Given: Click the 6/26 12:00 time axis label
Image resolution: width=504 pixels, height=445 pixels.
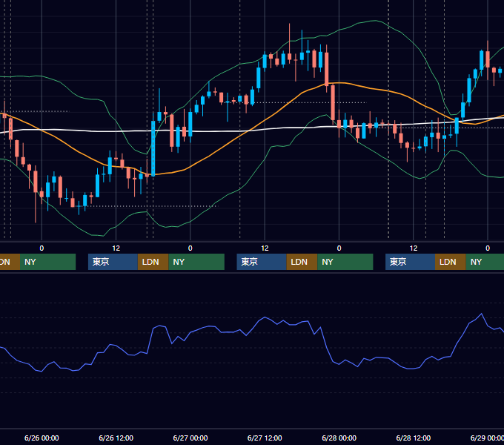Looking at the screenshot, I should 116,438.
